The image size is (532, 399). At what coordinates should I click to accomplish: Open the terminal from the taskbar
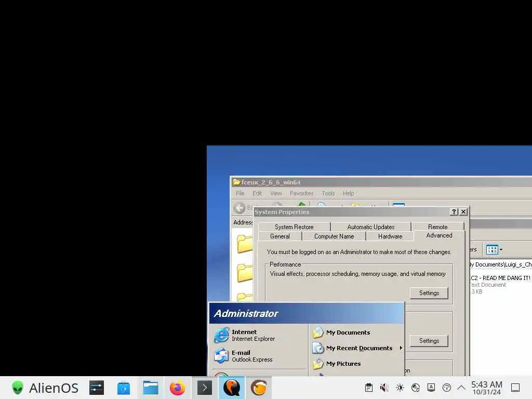[x=205, y=388]
